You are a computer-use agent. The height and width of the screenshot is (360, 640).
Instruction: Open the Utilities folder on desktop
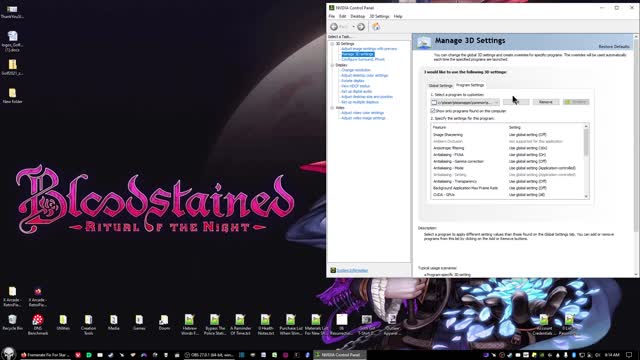pyautogui.click(x=63, y=322)
